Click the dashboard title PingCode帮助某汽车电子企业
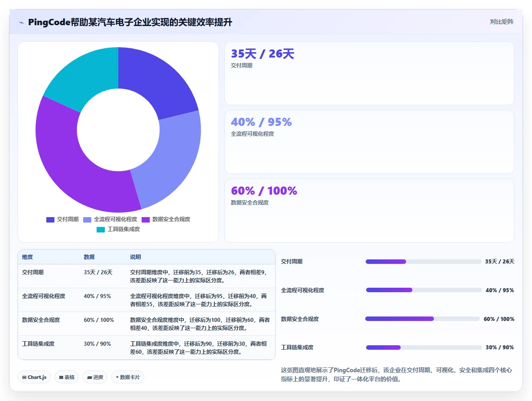Image resolution: width=532 pixels, height=401 pixels. pyautogui.click(x=130, y=22)
